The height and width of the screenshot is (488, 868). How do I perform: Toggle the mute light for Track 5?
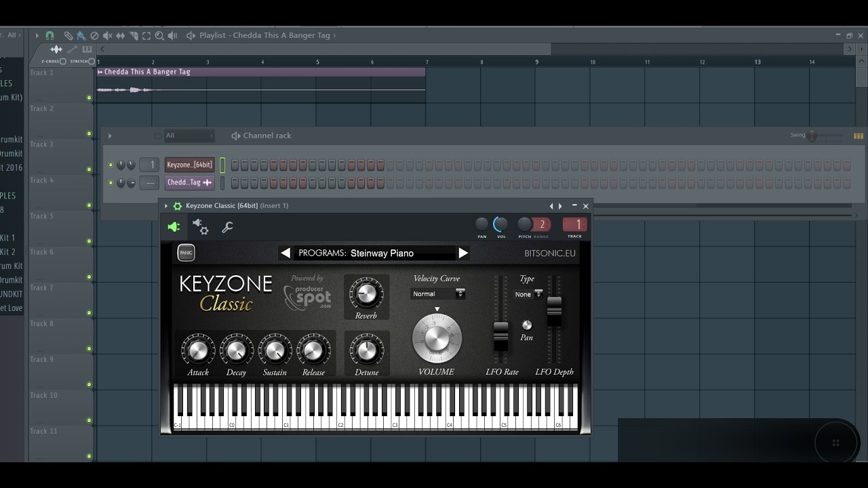coord(89,241)
